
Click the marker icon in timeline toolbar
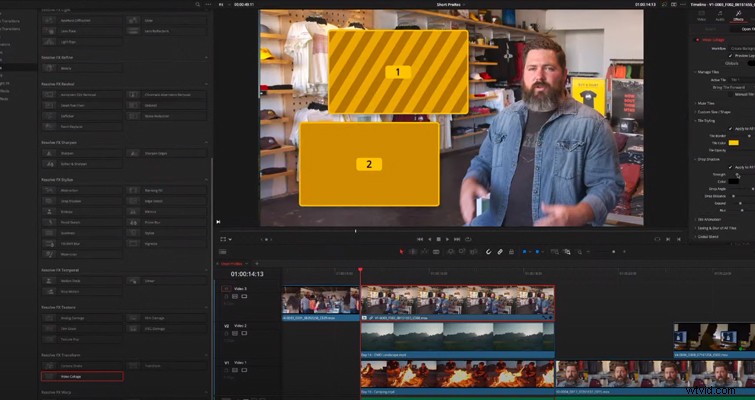537,252
